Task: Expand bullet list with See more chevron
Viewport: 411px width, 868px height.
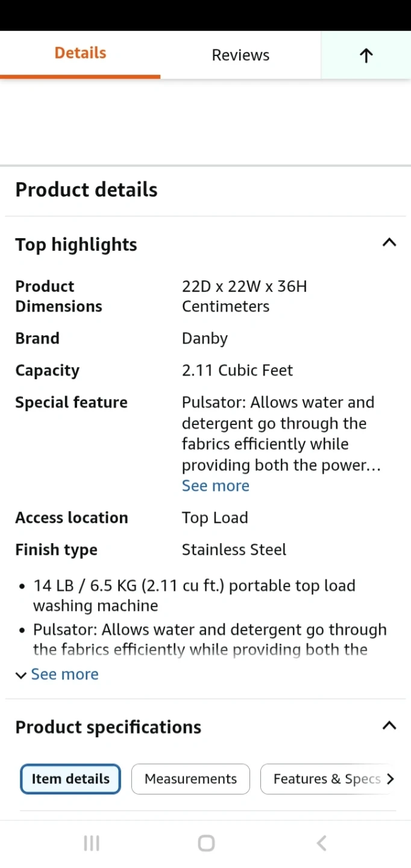Action: click(57, 675)
